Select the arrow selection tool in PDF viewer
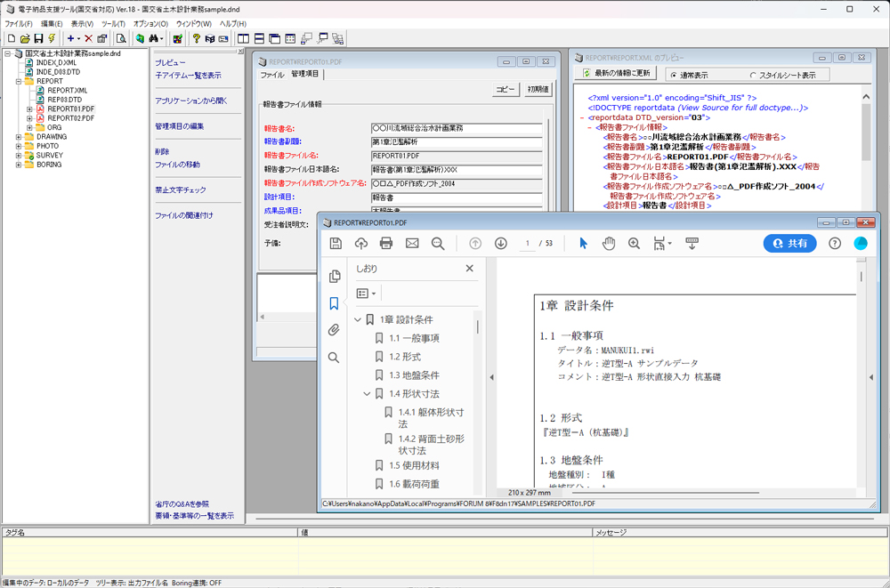 tap(584, 244)
